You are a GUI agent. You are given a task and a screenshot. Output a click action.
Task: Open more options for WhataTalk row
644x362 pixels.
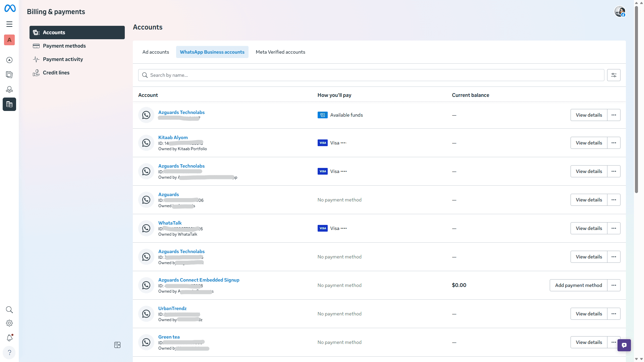point(614,228)
